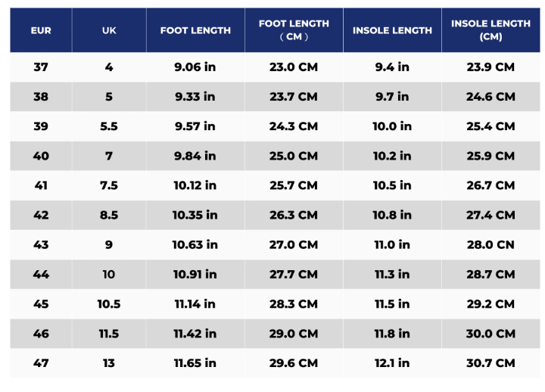Click the 28.0 CN insole cell
The width and height of the screenshot is (545, 392).
point(490,244)
